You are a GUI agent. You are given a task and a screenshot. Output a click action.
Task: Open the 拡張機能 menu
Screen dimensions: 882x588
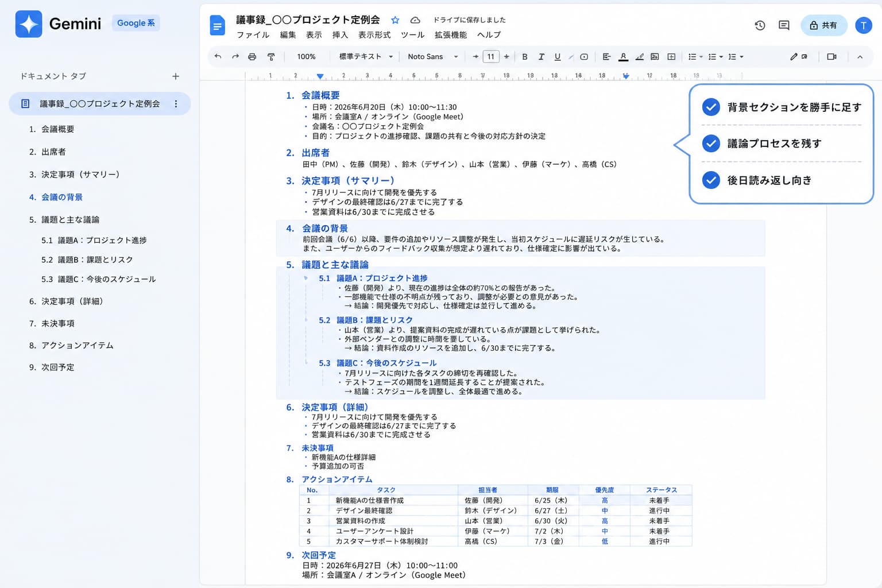click(451, 35)
